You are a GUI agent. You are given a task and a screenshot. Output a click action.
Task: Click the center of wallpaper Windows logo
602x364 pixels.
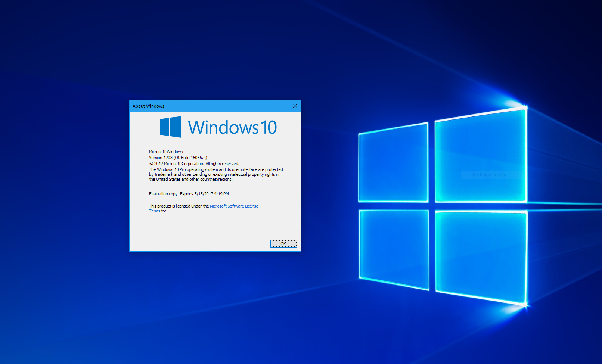432,206
